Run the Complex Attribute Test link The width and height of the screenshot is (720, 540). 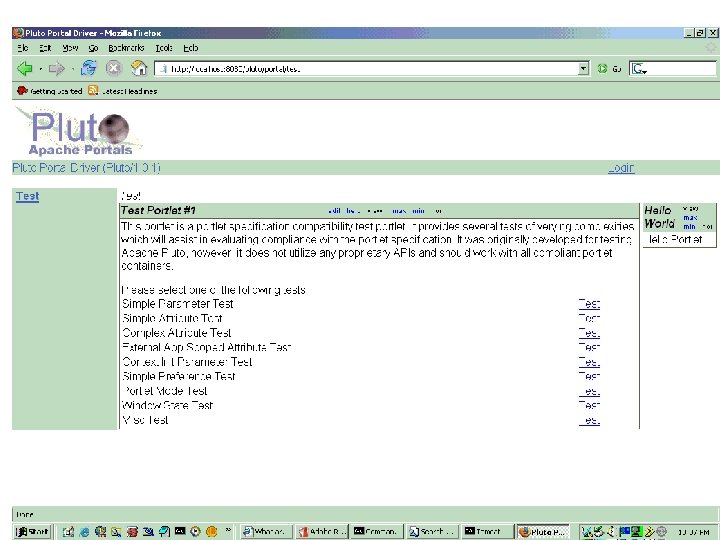pyautogui.click(x=589, y=333)
